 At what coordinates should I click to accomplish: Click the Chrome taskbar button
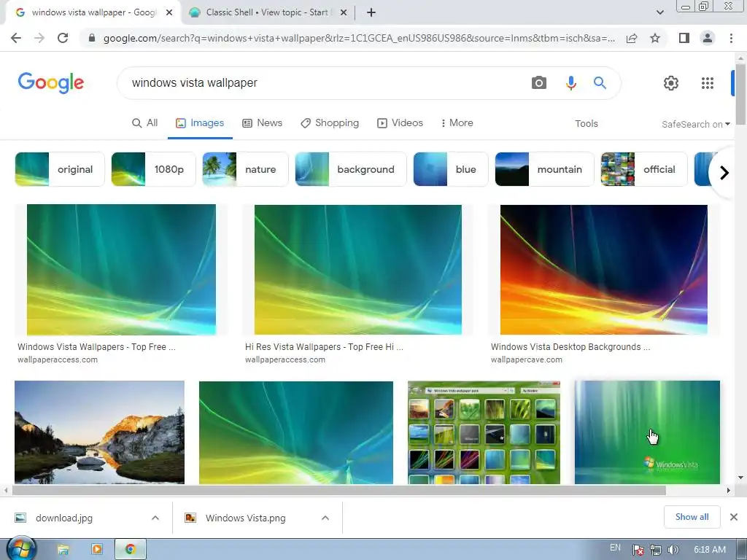click(x=130, y=550)
